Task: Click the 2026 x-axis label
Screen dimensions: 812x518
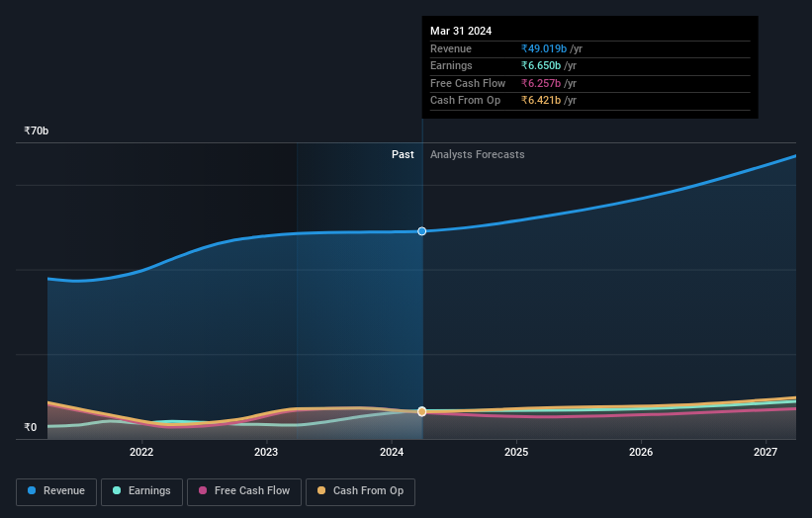Action: coord(641,452)
